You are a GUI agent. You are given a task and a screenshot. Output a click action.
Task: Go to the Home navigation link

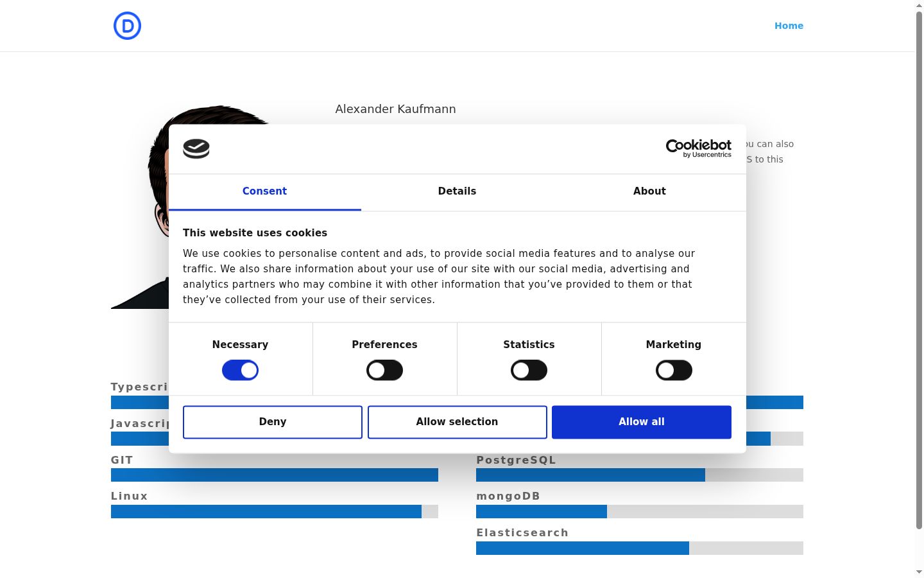tap(789, 26)
